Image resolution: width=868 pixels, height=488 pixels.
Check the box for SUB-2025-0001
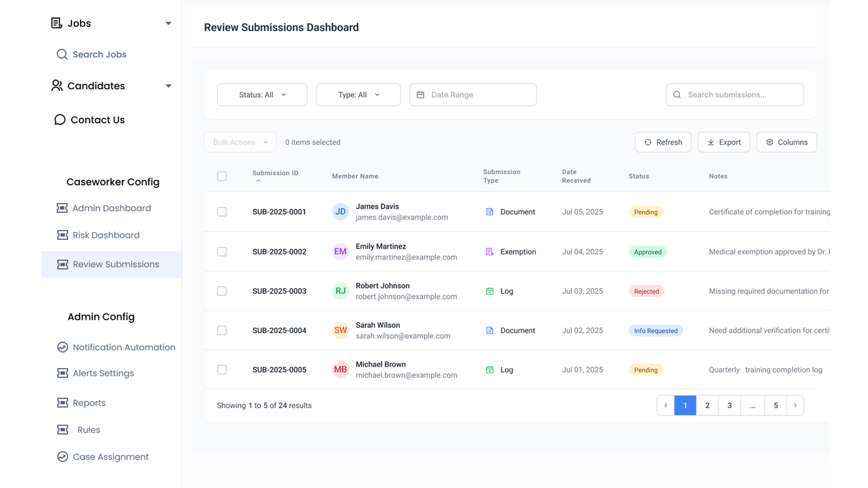click(x=222, y=211)
